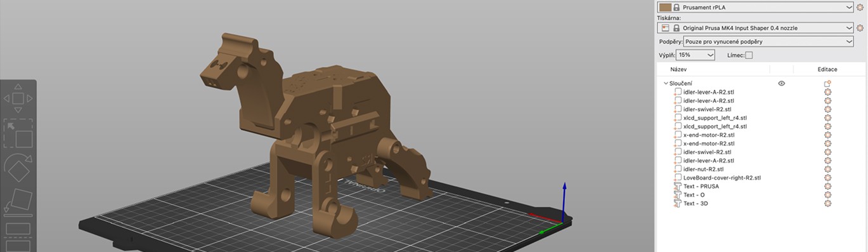Click the text-type icon beside Text - 3D
This screenshot has height=252, width=868.
678,204
